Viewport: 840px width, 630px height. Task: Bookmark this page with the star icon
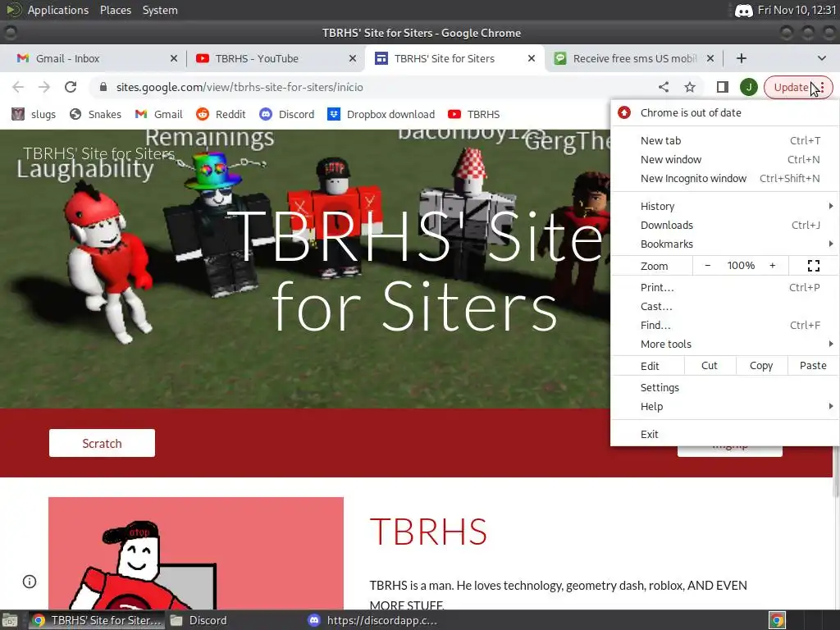point(690,87)
